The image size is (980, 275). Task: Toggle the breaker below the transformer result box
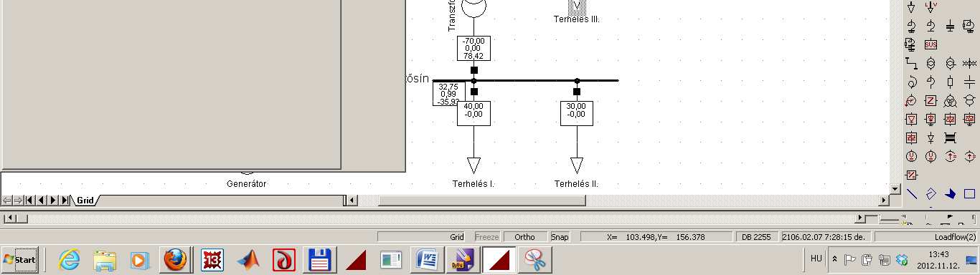click(x=474, y=70)
